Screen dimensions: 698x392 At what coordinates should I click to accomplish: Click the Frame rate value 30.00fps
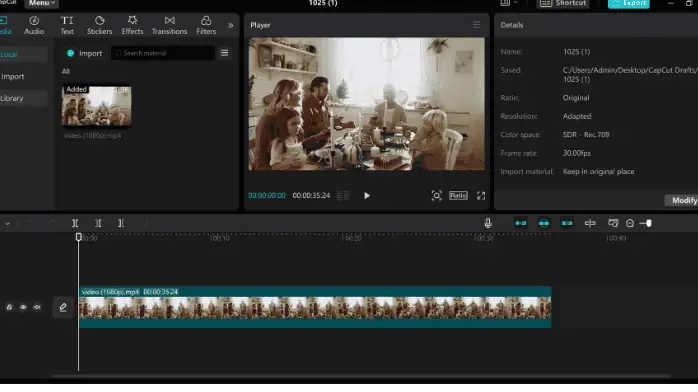click(x=576, y=154)
